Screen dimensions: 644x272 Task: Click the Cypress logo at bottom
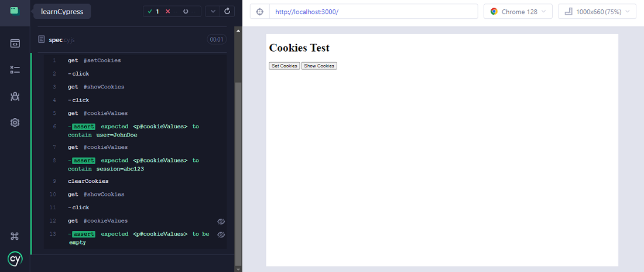[15, 259]
